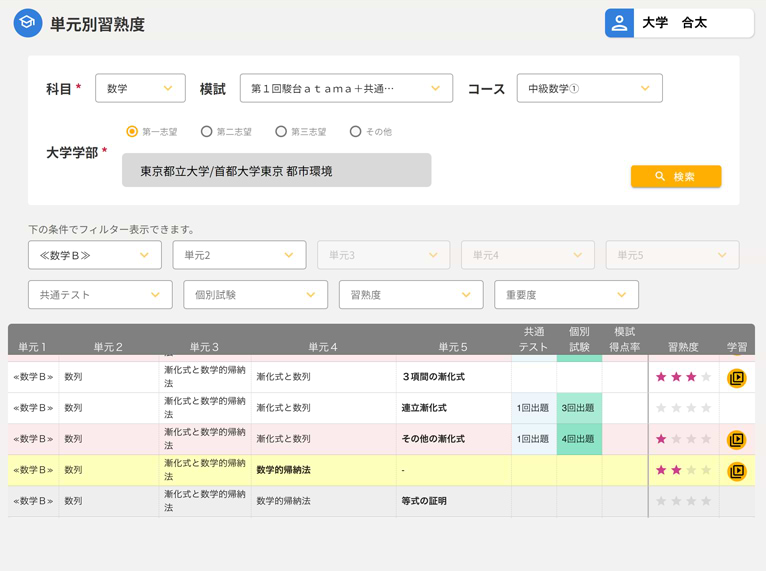The image size is (766, 571).
Task: Click the 習熟度 column header
Action: [683, 347]
